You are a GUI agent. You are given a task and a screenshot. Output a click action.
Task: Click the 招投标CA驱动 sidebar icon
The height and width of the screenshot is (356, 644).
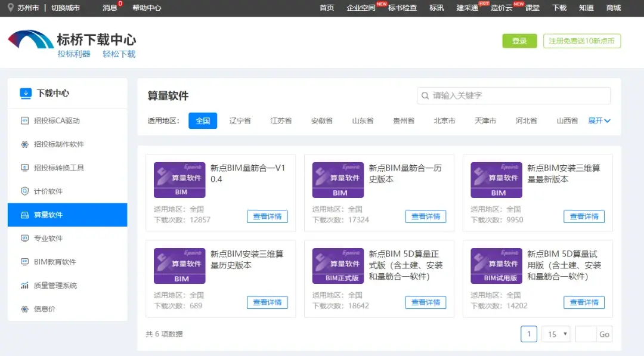(x=24, y=120)
